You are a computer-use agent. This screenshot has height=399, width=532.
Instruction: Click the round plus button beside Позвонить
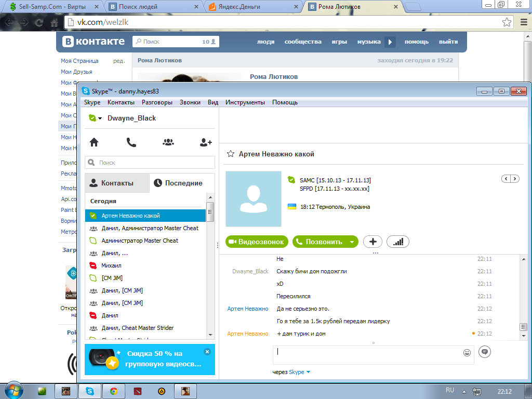pyautogui.click(x=373, y=242)
